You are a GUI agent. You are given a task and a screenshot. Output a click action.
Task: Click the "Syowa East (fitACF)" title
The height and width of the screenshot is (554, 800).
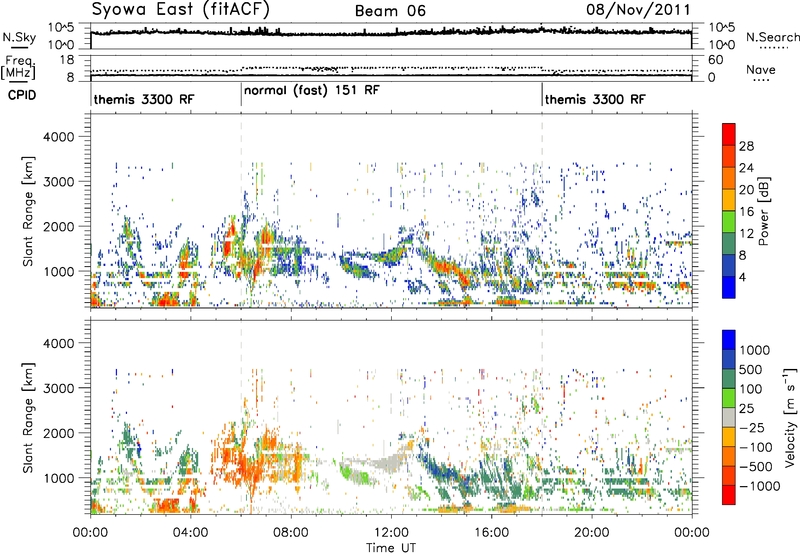pyautogui.click(x=181, y=10)
